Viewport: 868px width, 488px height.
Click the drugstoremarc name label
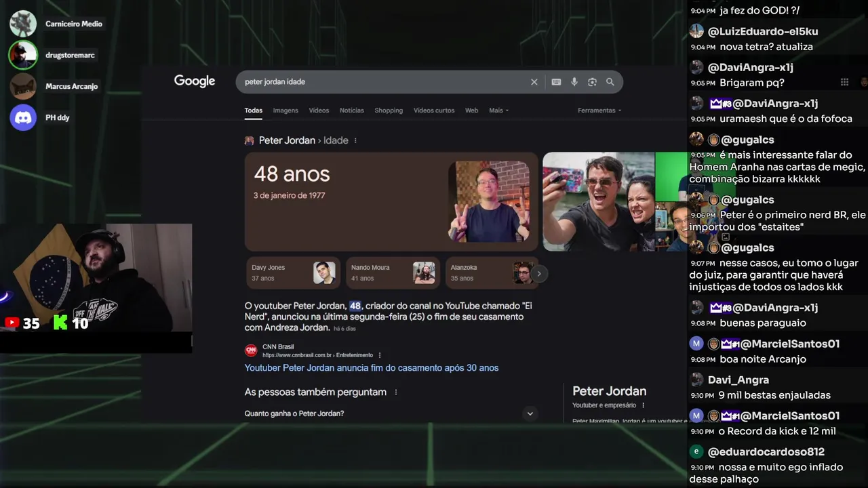(70, 56)
